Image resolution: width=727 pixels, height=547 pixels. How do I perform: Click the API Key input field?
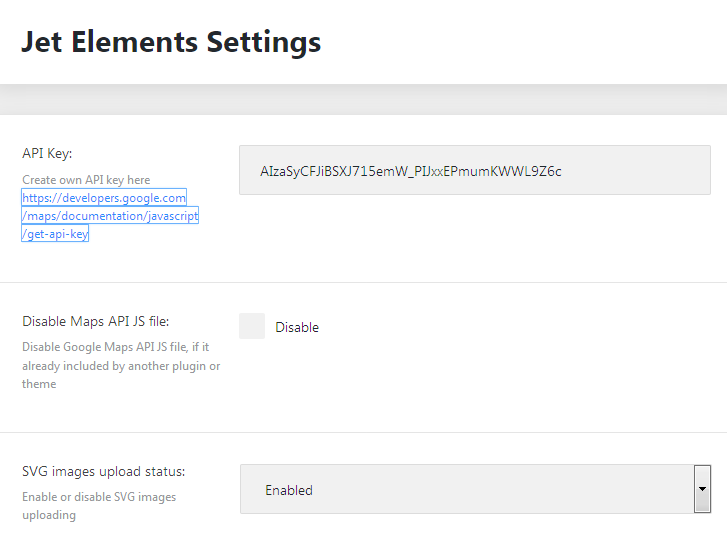tap(475, 170)
